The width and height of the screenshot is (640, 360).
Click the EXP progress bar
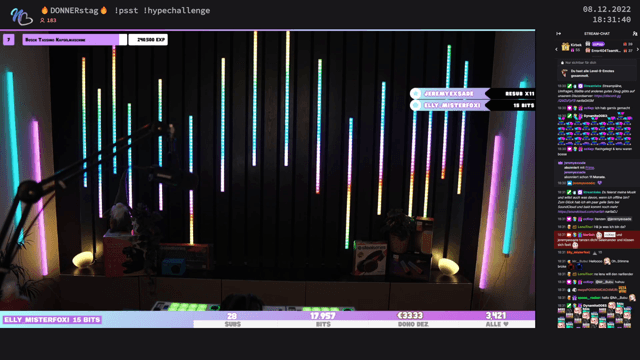pyautogui.click(x=75, y=40)
